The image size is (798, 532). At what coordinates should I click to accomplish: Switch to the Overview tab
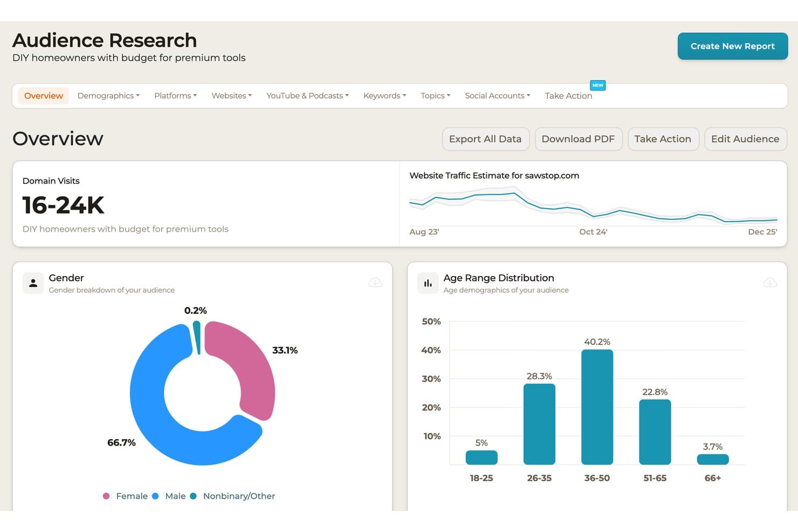(44, 95)
